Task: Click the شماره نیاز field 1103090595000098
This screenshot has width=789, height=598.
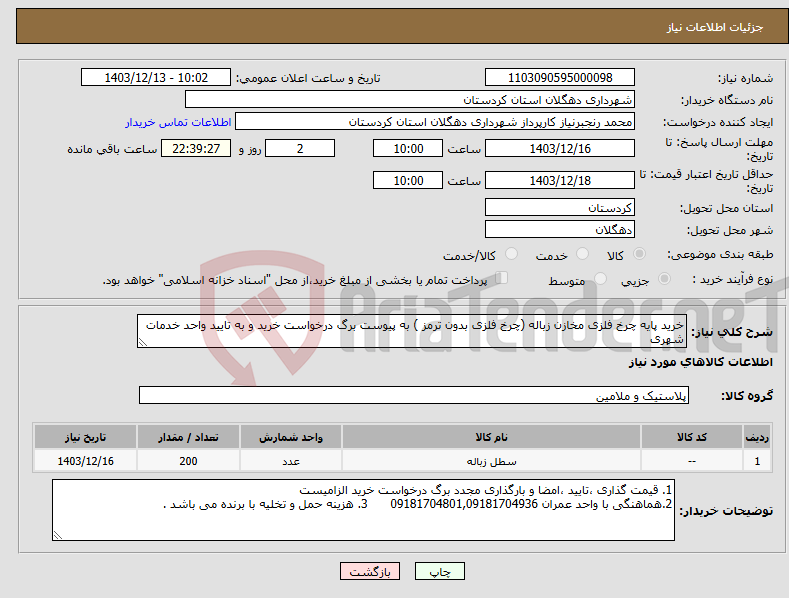Action: tap(560, 78)
